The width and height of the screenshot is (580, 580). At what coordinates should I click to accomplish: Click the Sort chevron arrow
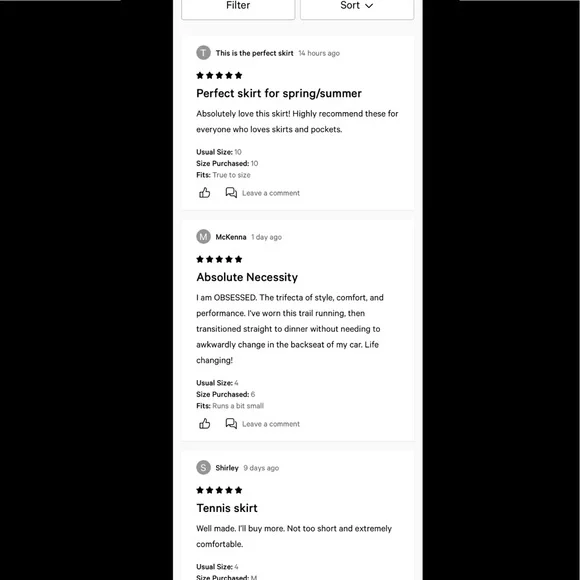(369, 6)
